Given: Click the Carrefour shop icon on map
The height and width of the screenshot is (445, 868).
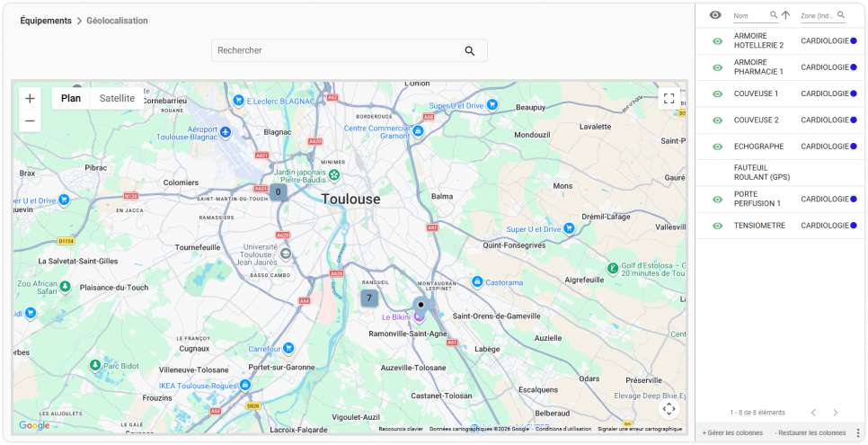Looking at the screenshot, I should 288,349.
